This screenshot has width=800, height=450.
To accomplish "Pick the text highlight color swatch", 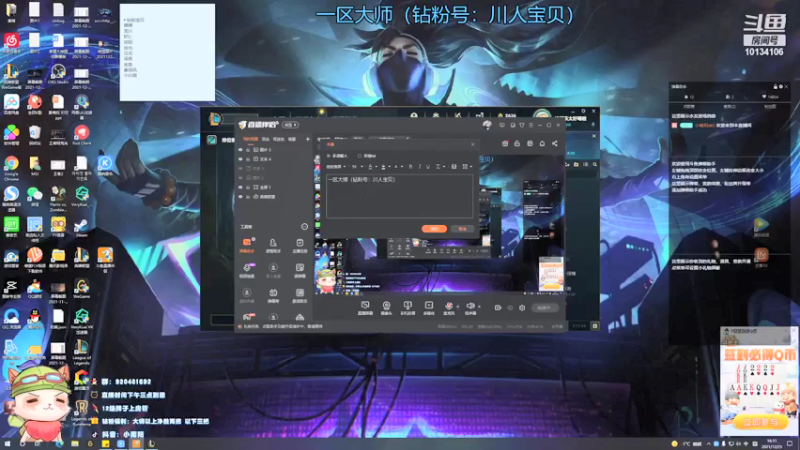I will click(384, 166).
